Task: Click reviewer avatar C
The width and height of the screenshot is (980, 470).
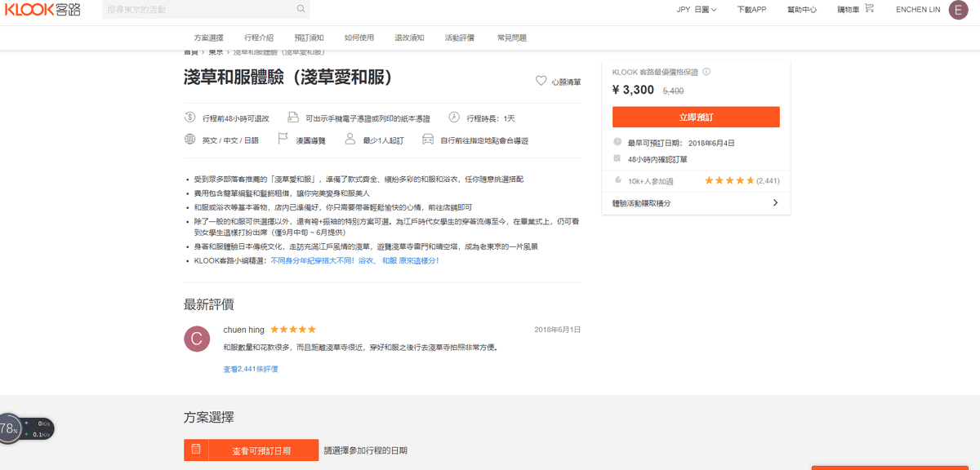Action: (197, 339)
